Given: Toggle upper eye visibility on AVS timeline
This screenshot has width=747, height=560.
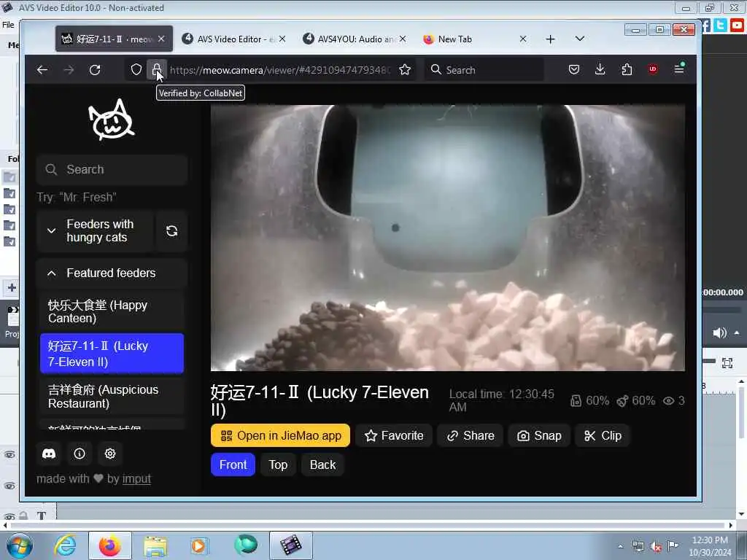Looking at the screenshot, I should point(9,454).
